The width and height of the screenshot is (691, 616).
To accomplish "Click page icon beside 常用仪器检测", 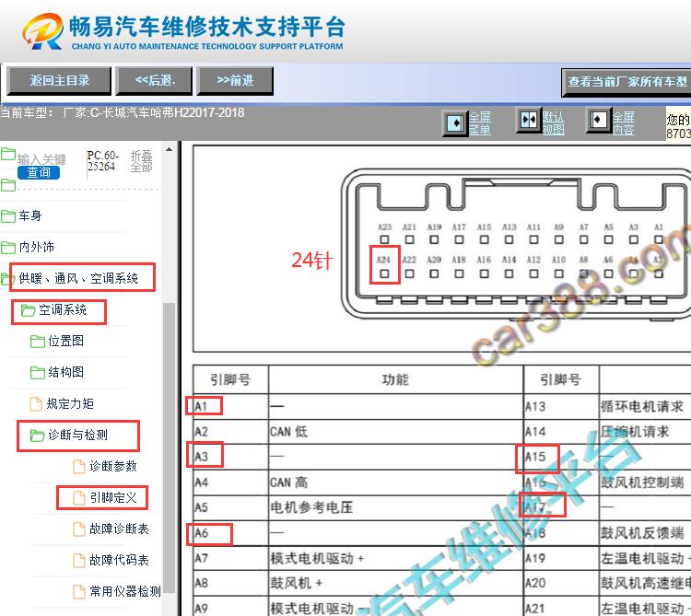I will click(79, 592).
